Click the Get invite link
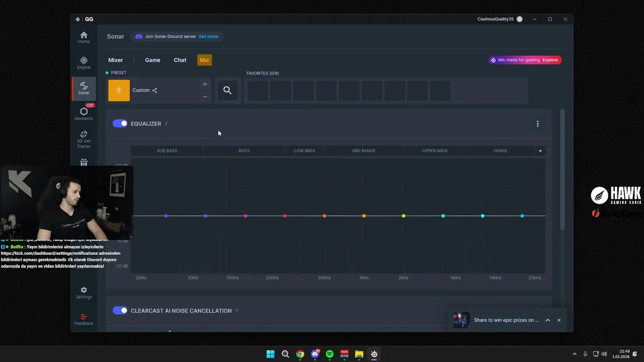 [x=208, y=37]
